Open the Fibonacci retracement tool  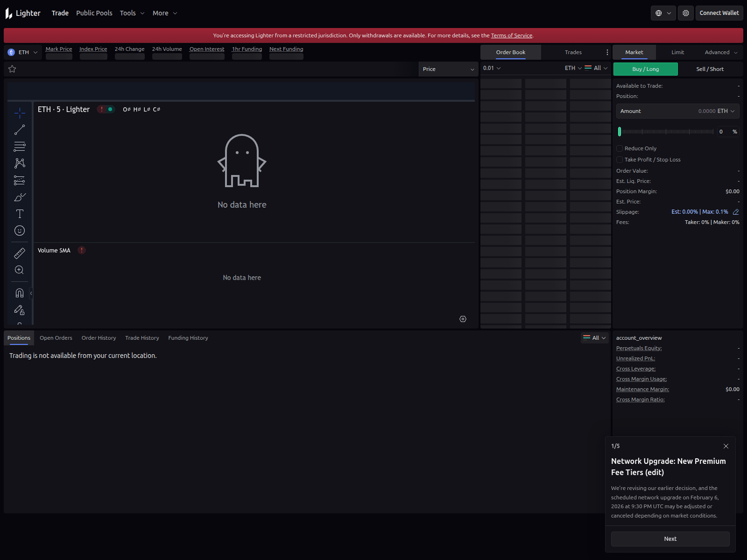[x=20, y=147]
